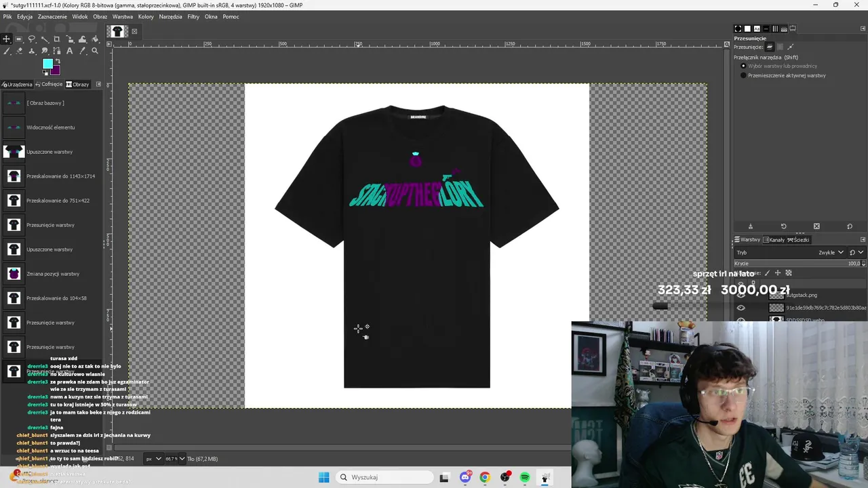Open the Brushes tab icon in right dock
This screenshot has height=488, width=868.
[x=738, y=28]
